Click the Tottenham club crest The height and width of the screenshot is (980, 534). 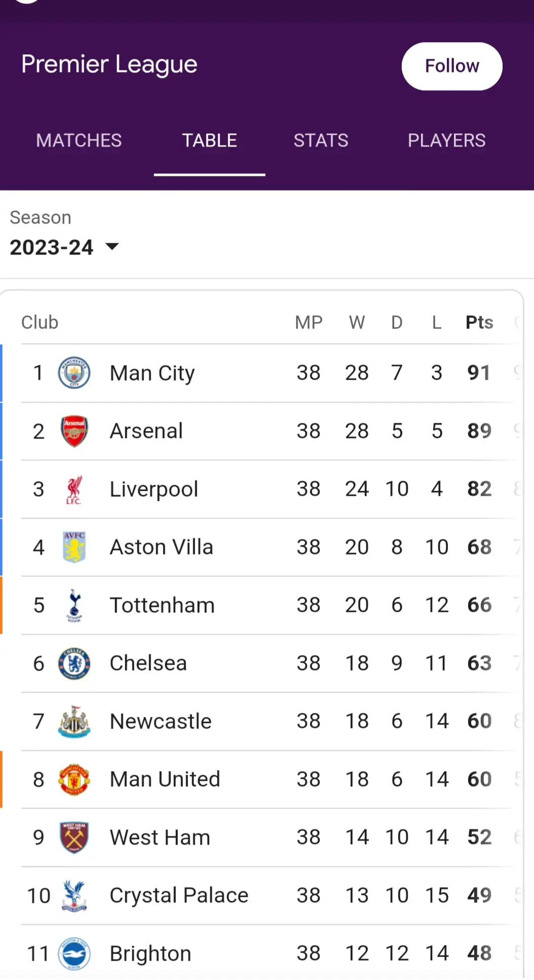pyautogui.click(x=74, y=605)
